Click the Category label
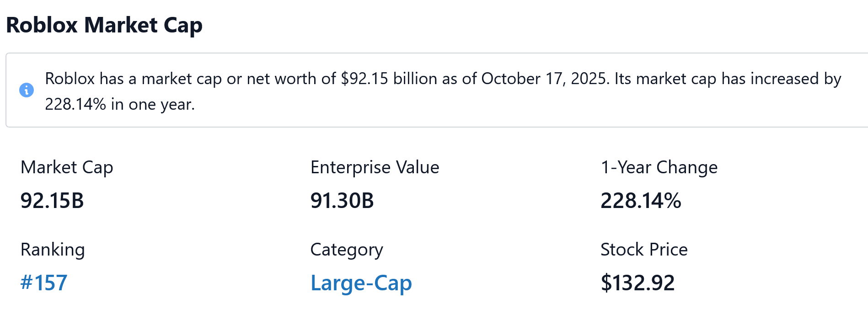 click(x=347, y=250)
